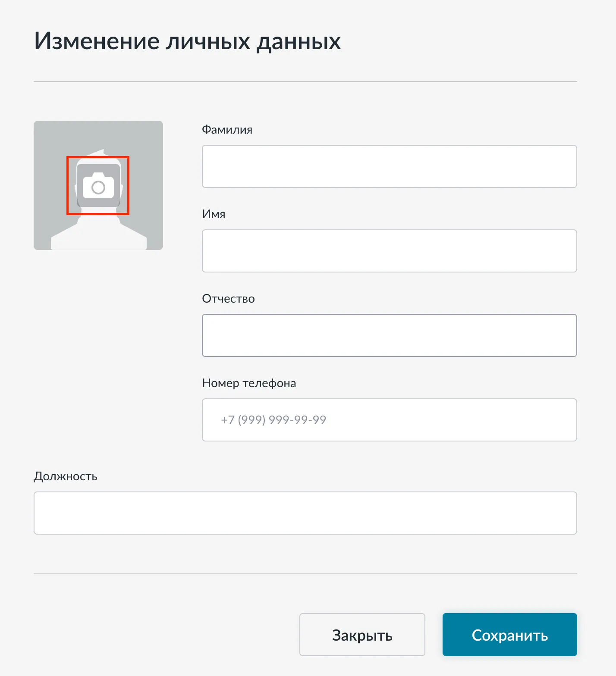The image size is (616, 676).
Task: Click the divider line below the heading
Action: [305, 81]
